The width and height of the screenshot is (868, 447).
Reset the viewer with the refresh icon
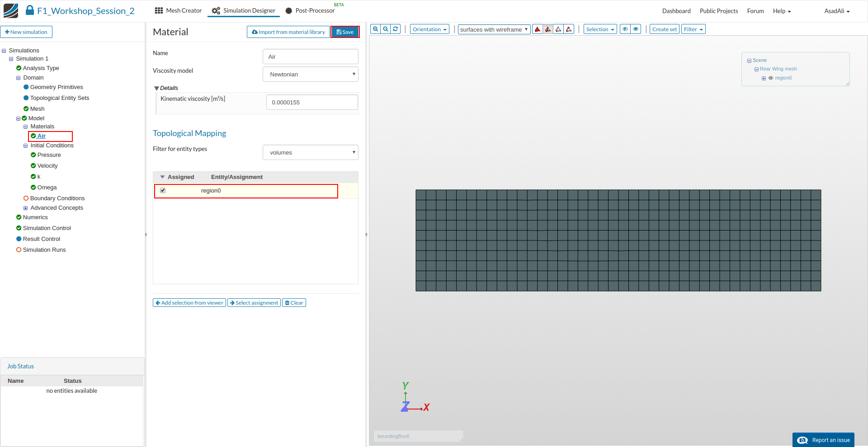pyautogui.click(x=396, y=29)
